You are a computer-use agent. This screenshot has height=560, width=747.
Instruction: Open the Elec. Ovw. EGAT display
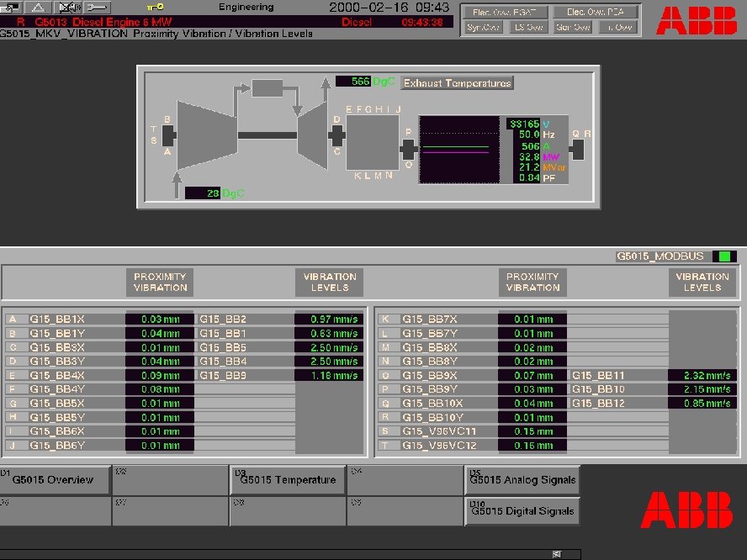pos(506,11)
